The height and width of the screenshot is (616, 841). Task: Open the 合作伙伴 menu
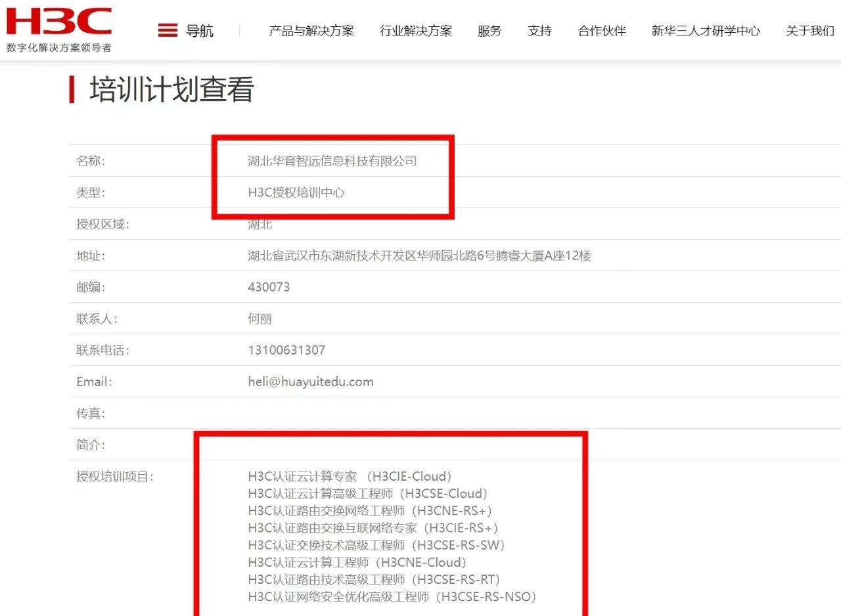pyautogui.click(x=602, y=31)
